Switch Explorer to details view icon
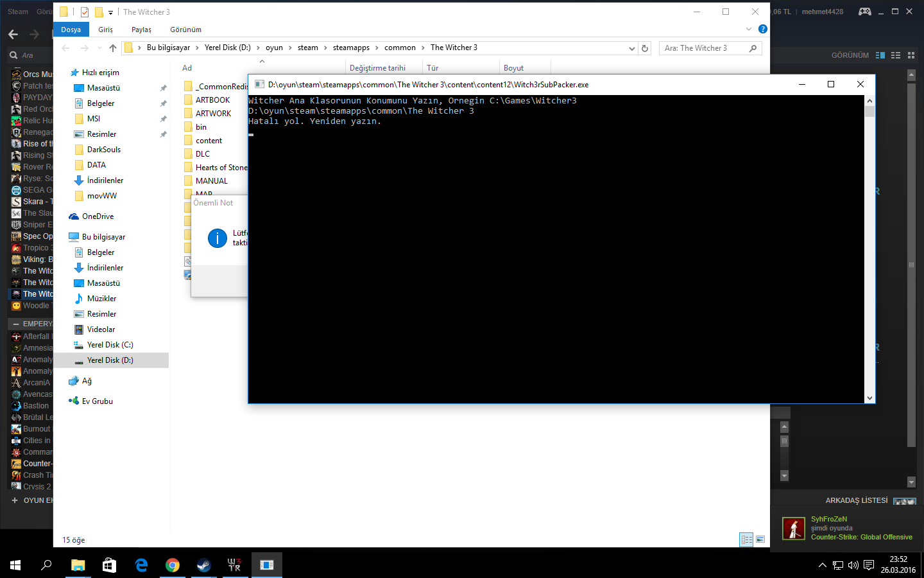This screenshot has width=924, height=578. [x=746, y=539]
